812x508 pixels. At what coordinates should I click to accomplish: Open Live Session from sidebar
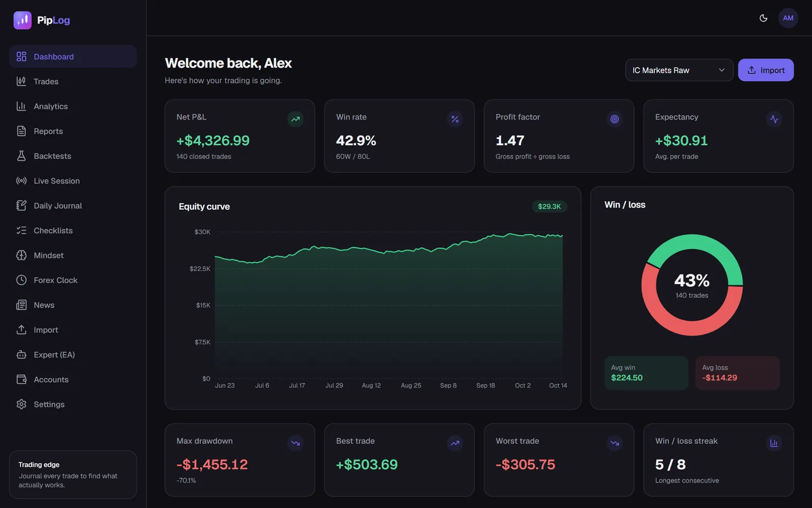tap(73, 181)
